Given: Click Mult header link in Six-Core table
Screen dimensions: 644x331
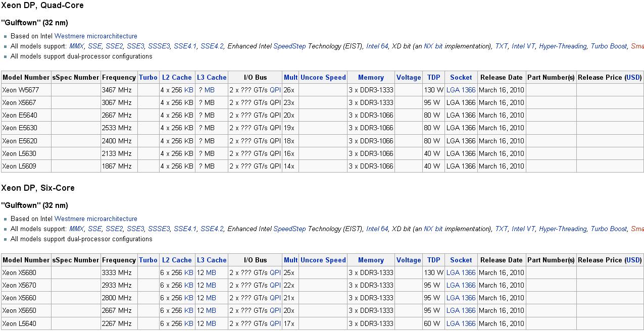Looking at the screenshot, I should (x=290, y=260).
